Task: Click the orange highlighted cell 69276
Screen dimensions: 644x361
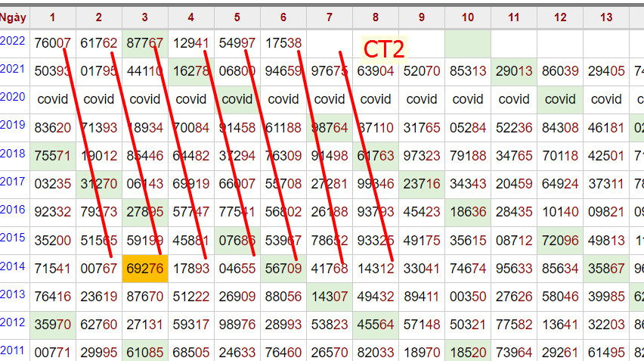Action: click(x=145, y=267)
